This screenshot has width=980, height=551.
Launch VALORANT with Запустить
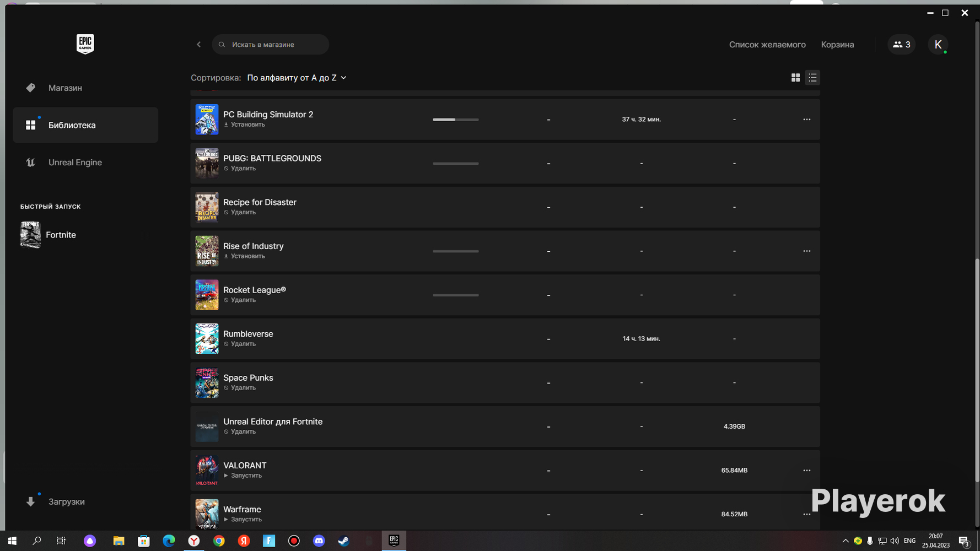coord(243,476)
